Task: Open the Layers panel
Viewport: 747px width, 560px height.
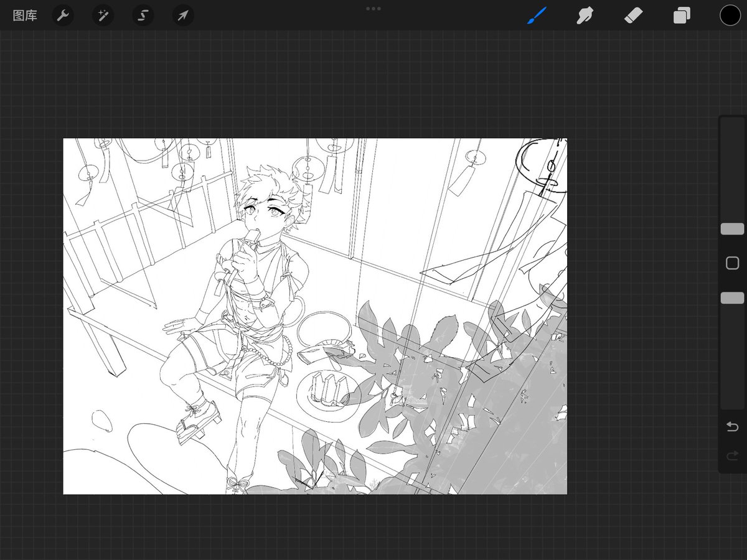Action: [682, 16]
